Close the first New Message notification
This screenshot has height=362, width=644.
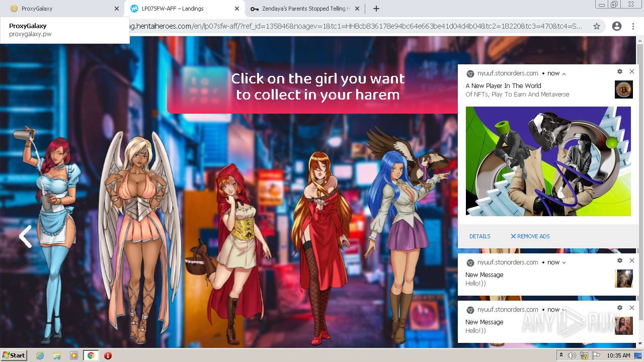tap(632, 260)
